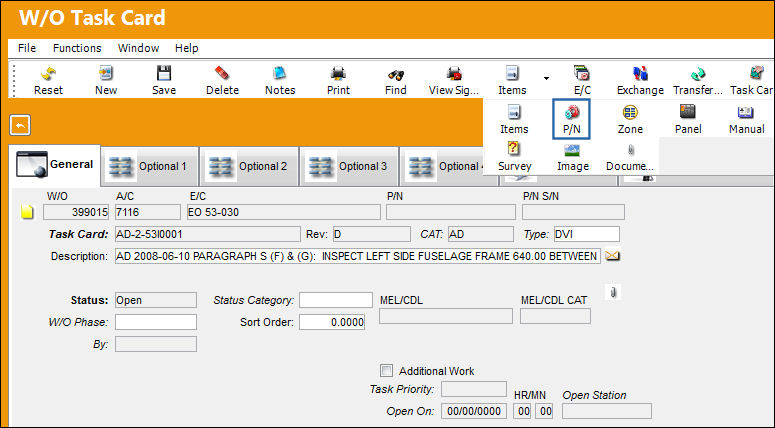Select Panel in dropdown panel

(688, 119)
